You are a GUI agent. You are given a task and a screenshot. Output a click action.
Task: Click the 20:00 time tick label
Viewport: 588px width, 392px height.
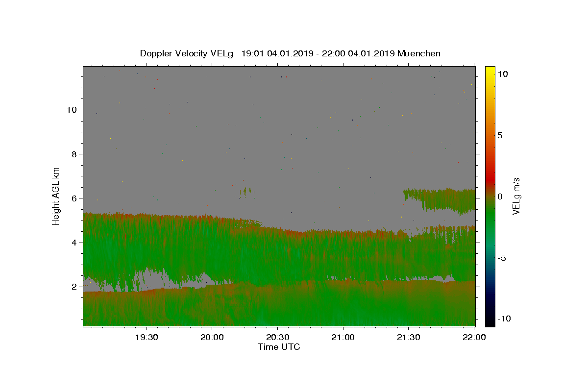point(212,337)
